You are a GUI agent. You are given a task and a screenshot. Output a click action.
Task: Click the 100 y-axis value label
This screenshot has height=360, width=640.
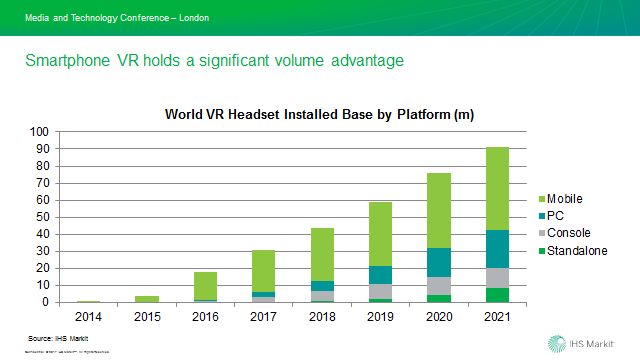click(x=39, y=132)
